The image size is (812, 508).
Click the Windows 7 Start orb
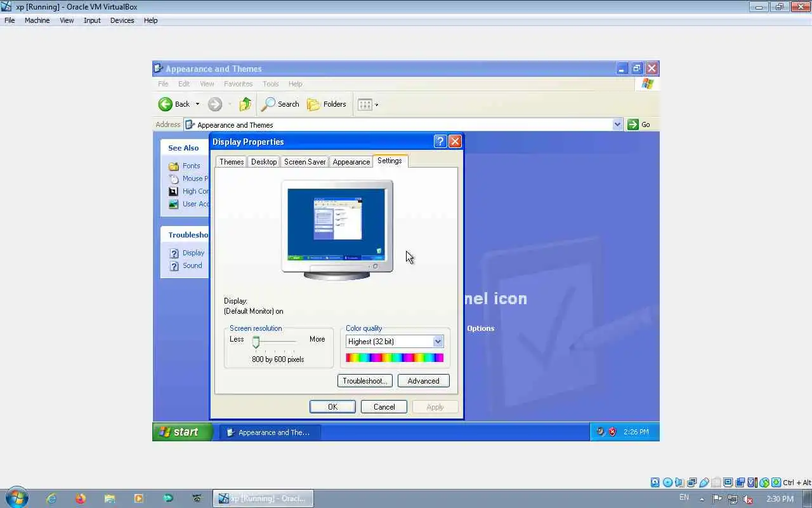tap(16, 497)
